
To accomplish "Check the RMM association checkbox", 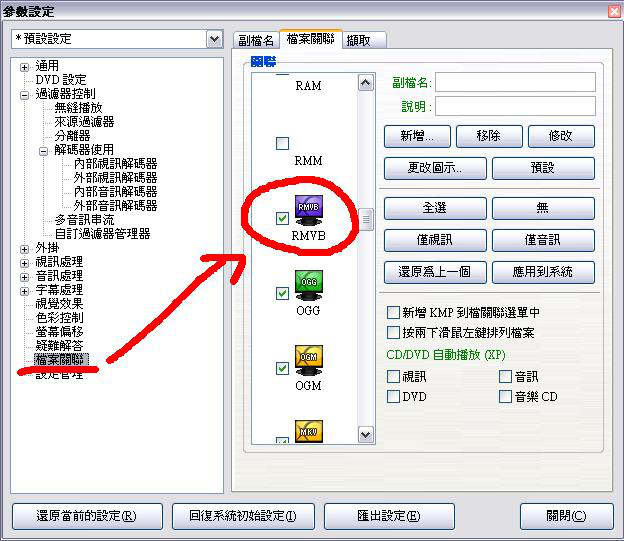I will pos(282,143).
